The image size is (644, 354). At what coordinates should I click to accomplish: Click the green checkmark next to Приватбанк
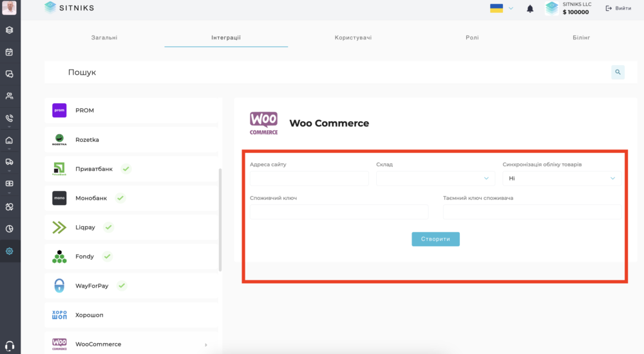[x=126, y=168]
